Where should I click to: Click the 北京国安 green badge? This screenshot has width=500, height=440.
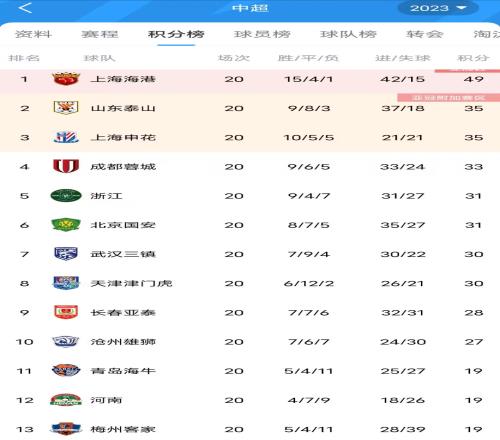(x=66, y=225)
